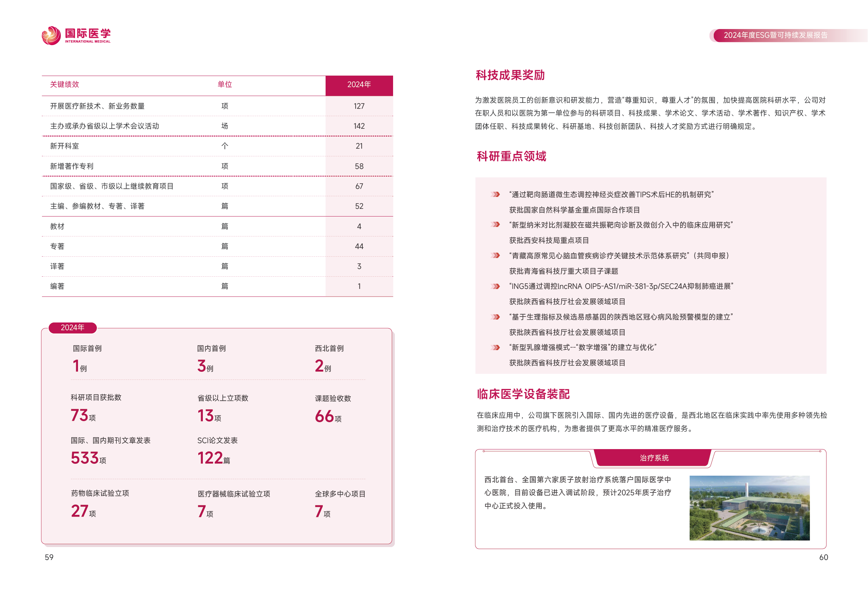Click the 2024年 pill label above statistics
This screenshot has width=868, height=589.
click(x=72, y=328)
